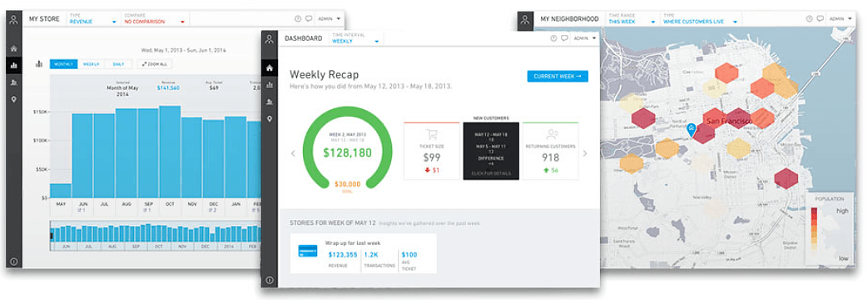Click the Returning Customers 918 value

551,157
